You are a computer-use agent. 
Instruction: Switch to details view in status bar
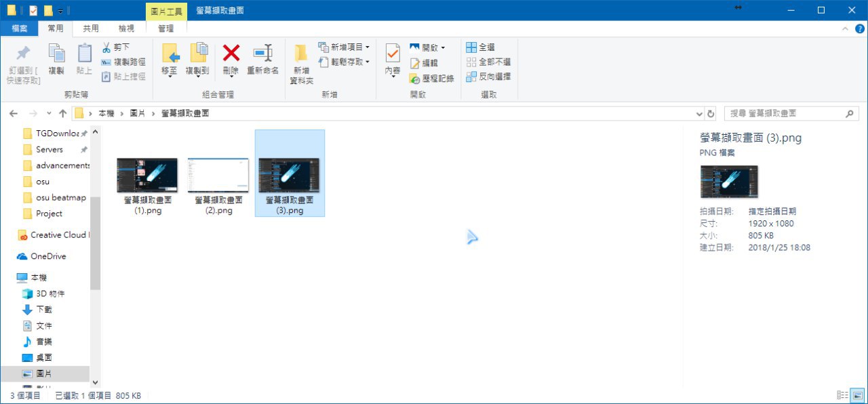coord(843,395)
